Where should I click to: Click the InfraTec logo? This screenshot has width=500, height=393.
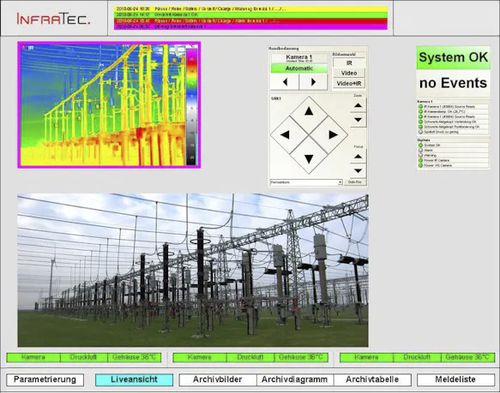tap(53, 19)
